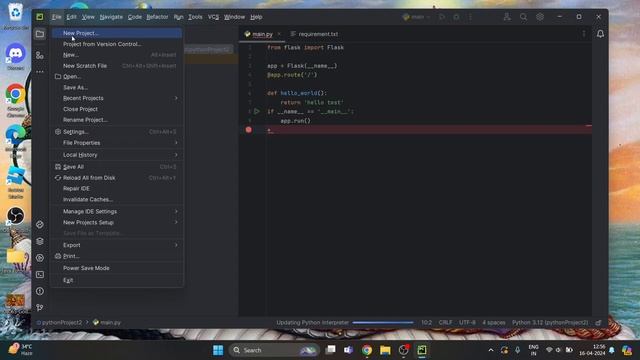The width and height of the screenshot is (640, 360).
Task: Close the main.py editor tab
Action: tap(279, 34)
